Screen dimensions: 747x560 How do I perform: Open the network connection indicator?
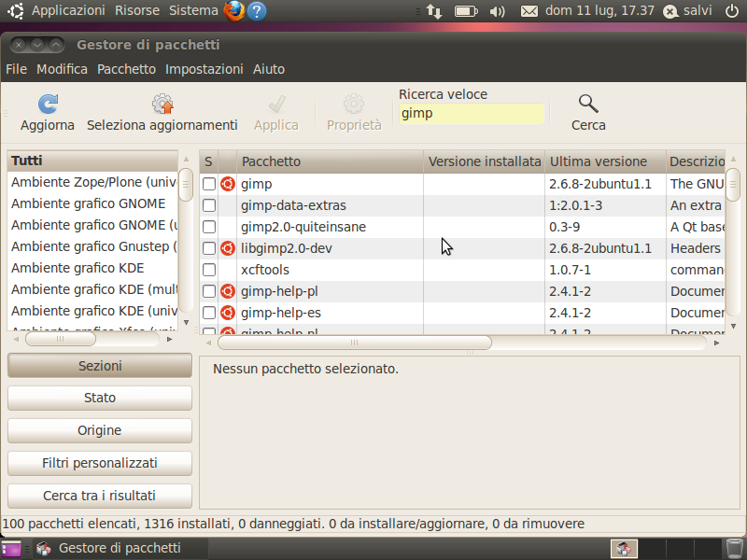[x=434, y=11]
